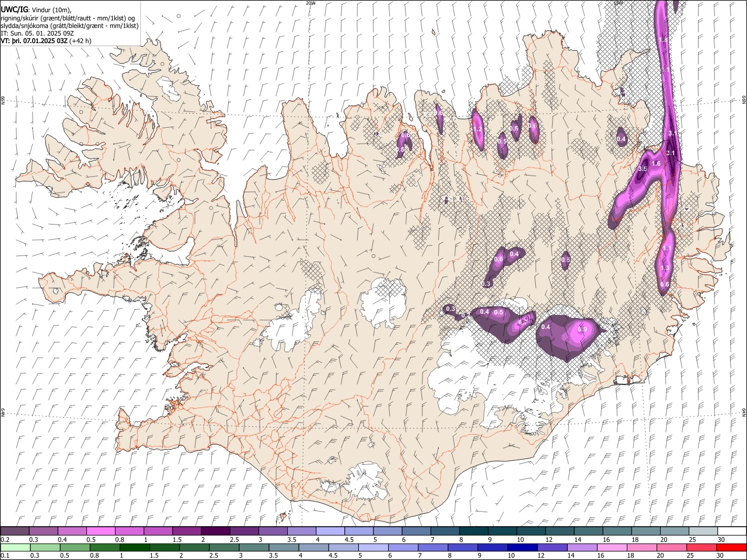Screen dimensions: 747x560
Task: Click the dark green swatch at 1 in rain legend
Action: pos(135,547)
